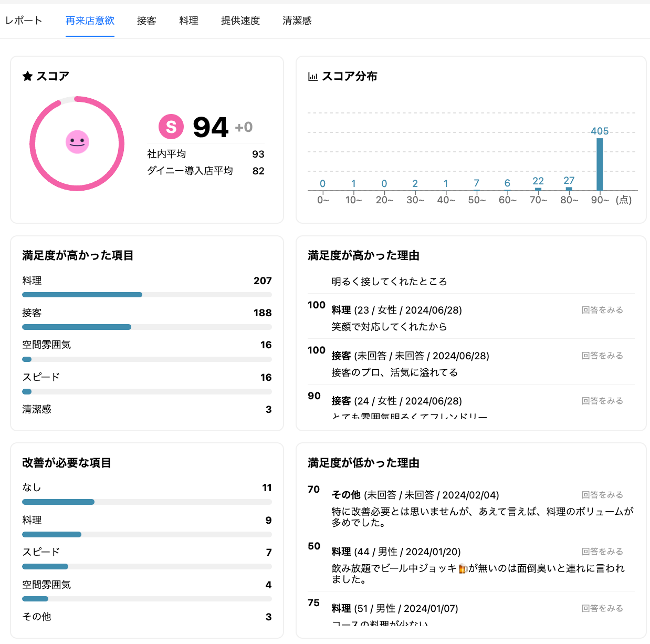Switch to the 清潔感 tab
650x644 pixels.
(297, 20)
